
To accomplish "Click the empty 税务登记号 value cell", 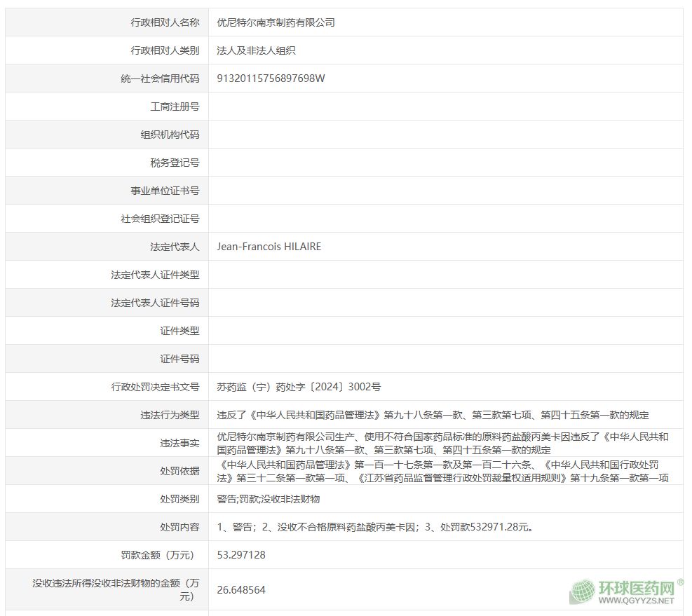I will (x=445, y=163).
